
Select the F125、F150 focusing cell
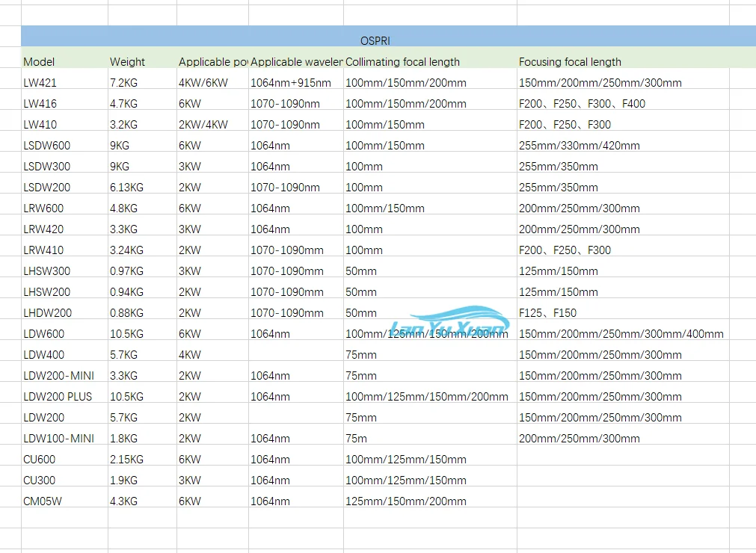click(x=623, y=309)
